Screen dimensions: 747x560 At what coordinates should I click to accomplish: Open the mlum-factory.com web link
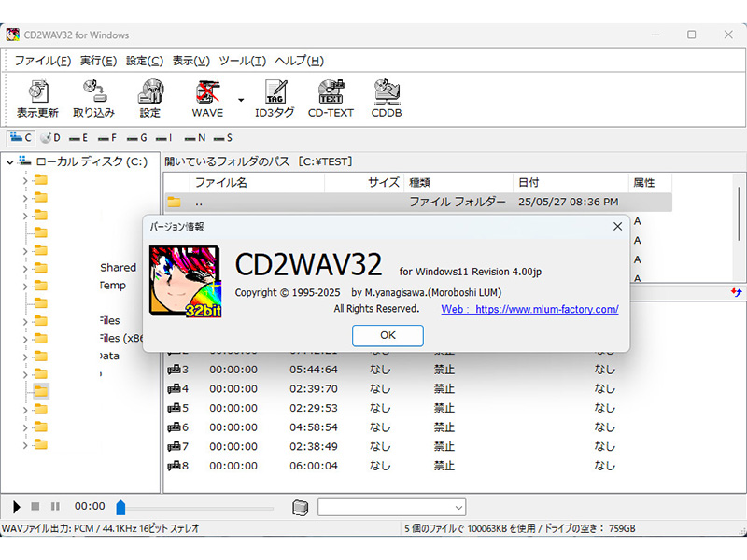coord(529,309)
